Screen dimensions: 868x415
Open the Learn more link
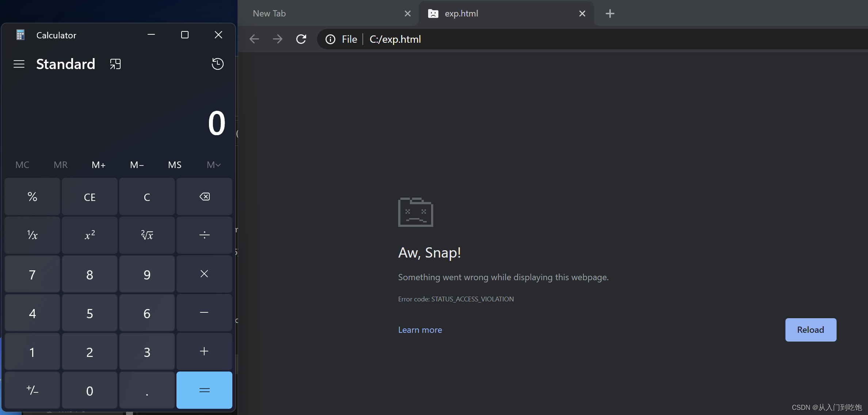tap(420, 330)
